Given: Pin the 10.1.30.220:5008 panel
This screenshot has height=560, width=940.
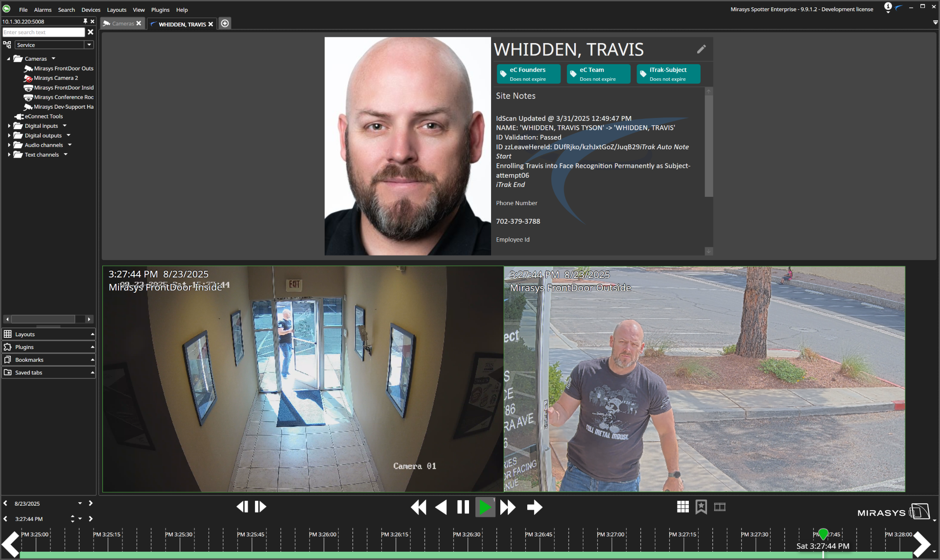Looking at the screenshot, I should (85, 22).
